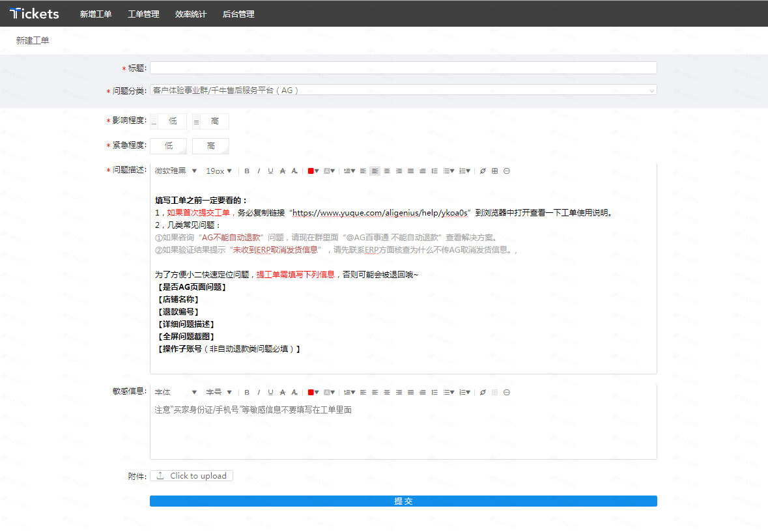Open line-height dropdown in 敏感信息 toolbar
768x532 pixels.
pyautogui.click(x=349, y=392)
